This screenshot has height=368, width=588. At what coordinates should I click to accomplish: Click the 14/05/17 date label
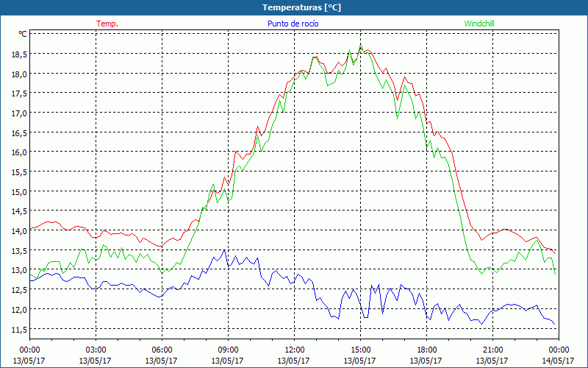[558, 361]
